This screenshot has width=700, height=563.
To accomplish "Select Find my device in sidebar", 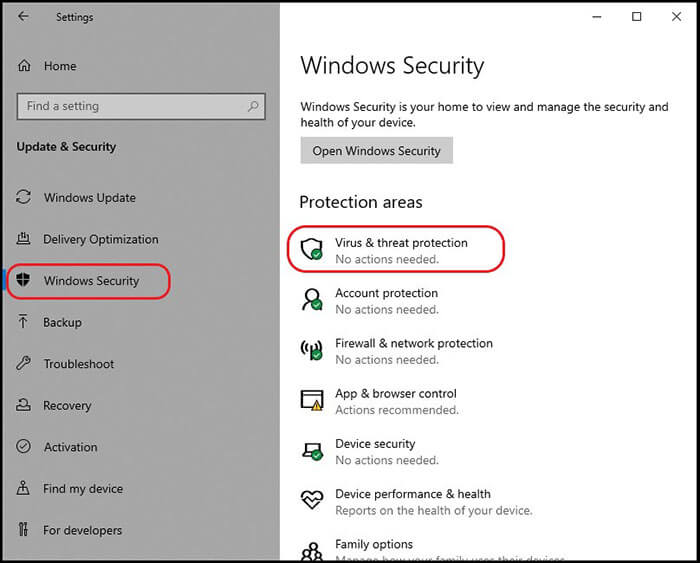I will [83, 489].
